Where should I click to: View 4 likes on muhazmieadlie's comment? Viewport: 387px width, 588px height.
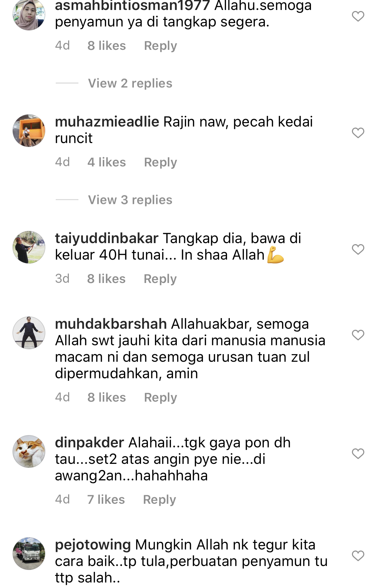(x=106, y=162)
